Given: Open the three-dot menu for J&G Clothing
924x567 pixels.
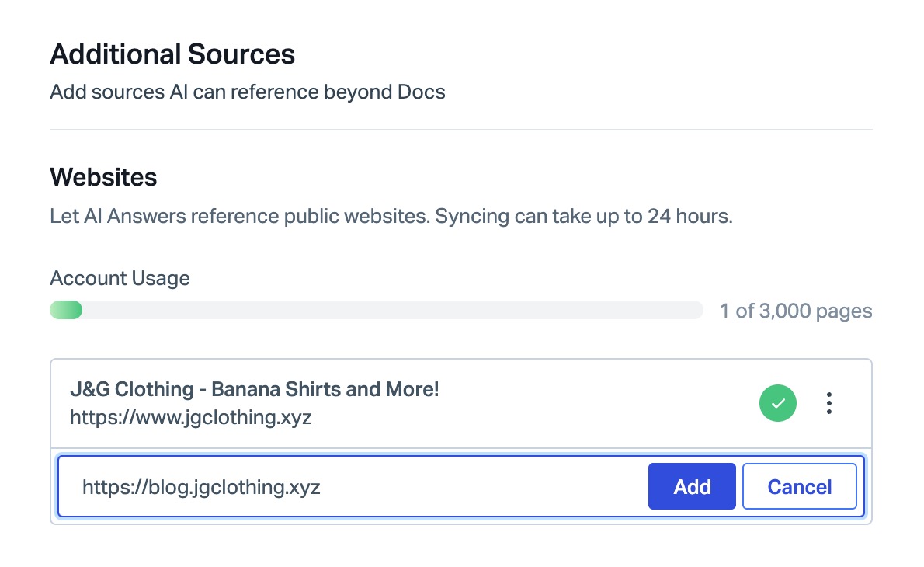Looking at the screenshot, I should (x=829, y=403).
